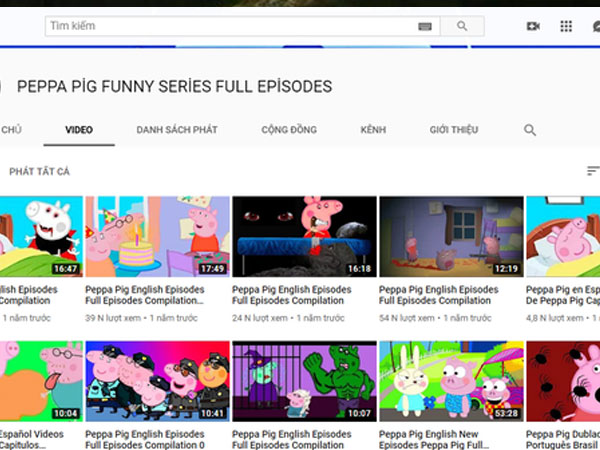Screen dimensions: 600x450
Task: Click the Tìm kiếm search input field
Action: coord(242,26)
